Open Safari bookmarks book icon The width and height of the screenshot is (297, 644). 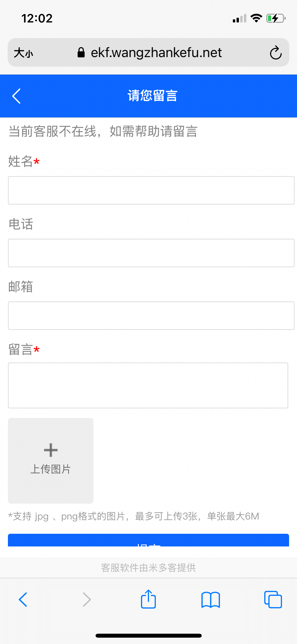pos(210,599)
